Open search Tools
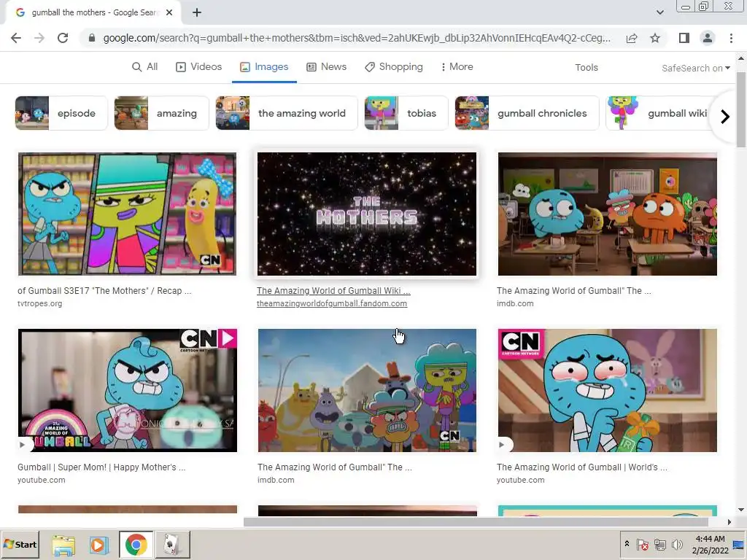The image size is (747, 560). pos(587,68)
